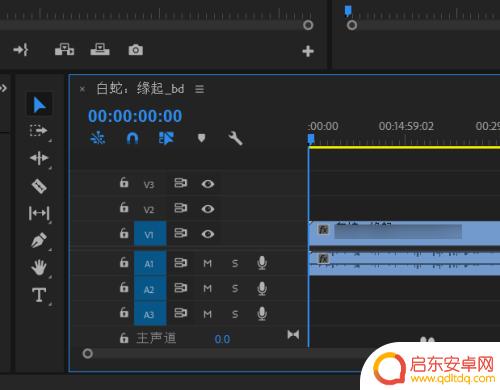This screenshot has height=390, width=500.
Task: Enable voice-over record on track A3
Action: tap(262, 313)
